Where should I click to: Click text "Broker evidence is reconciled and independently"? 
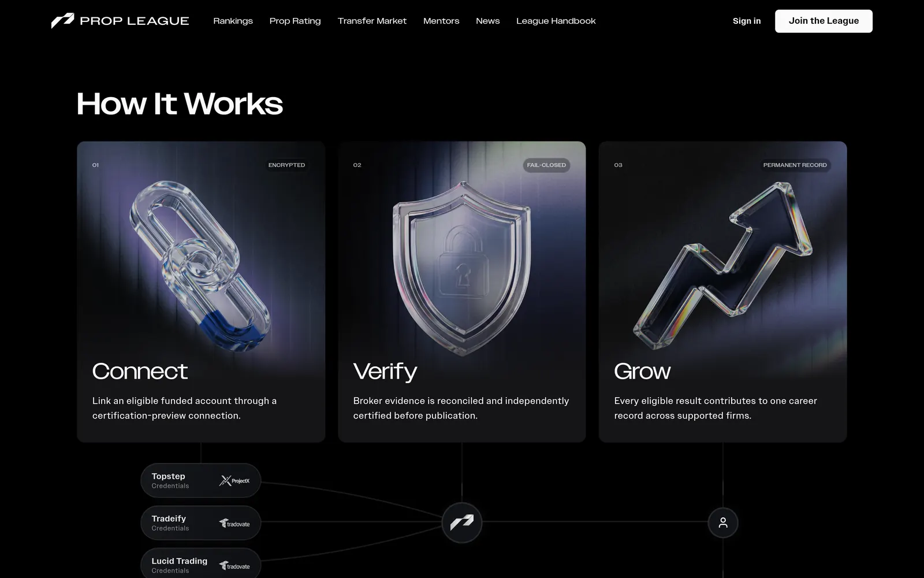pyautogui.click(x=461, y=401)
